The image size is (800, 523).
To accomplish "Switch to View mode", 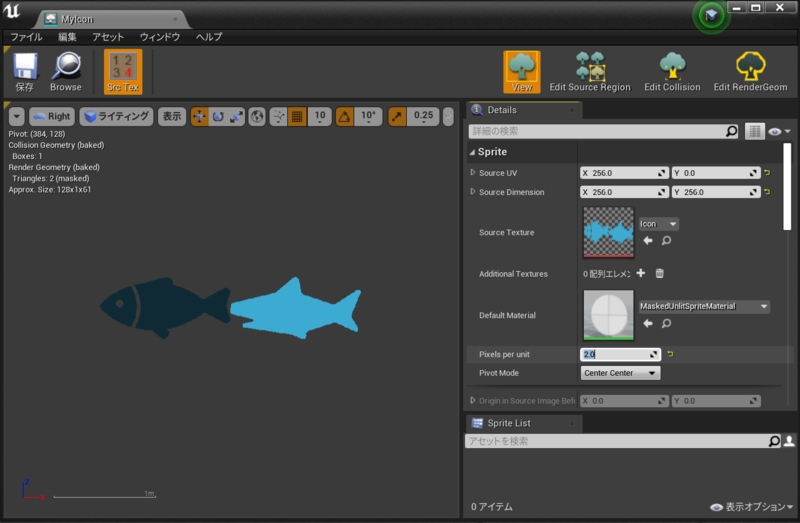I will tap(521, 71).
